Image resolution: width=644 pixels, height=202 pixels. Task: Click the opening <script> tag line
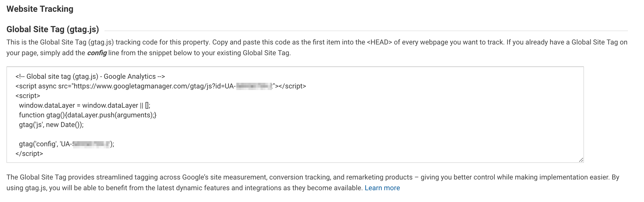(28, 96)
